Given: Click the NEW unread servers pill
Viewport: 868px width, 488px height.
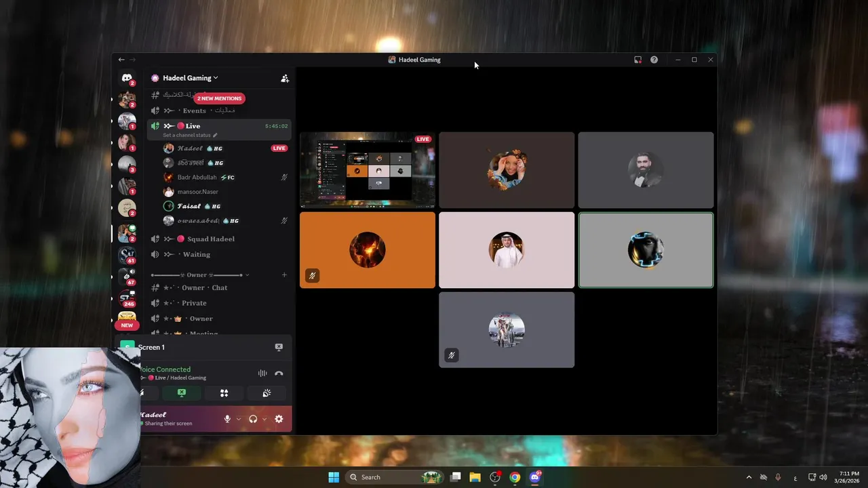Looking at the screenshot, I should point(127,325).
